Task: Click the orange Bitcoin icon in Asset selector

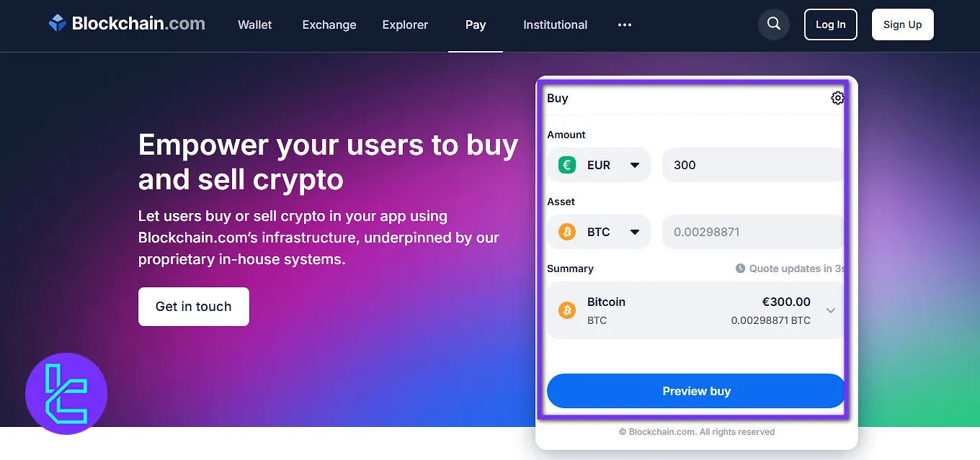Action: [567, 232]
